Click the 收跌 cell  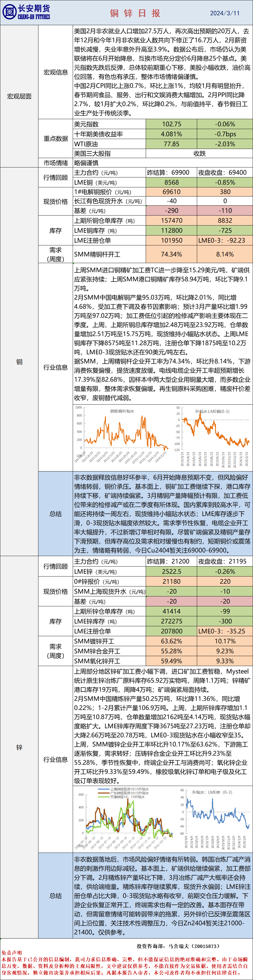(x=199, y=154)
